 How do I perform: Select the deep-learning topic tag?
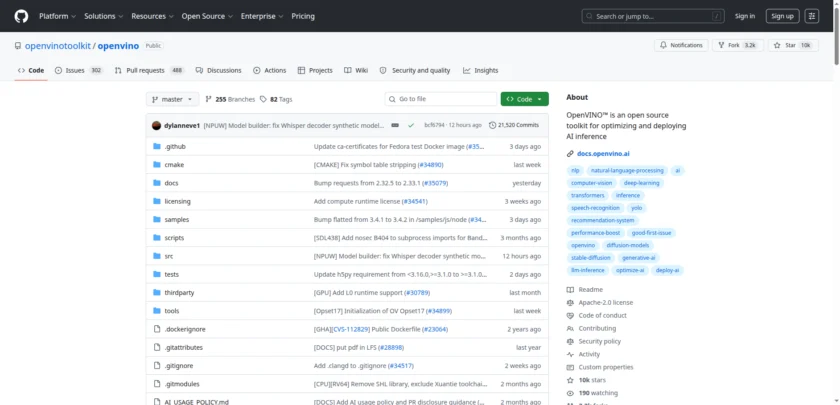(x=640, y=183)
